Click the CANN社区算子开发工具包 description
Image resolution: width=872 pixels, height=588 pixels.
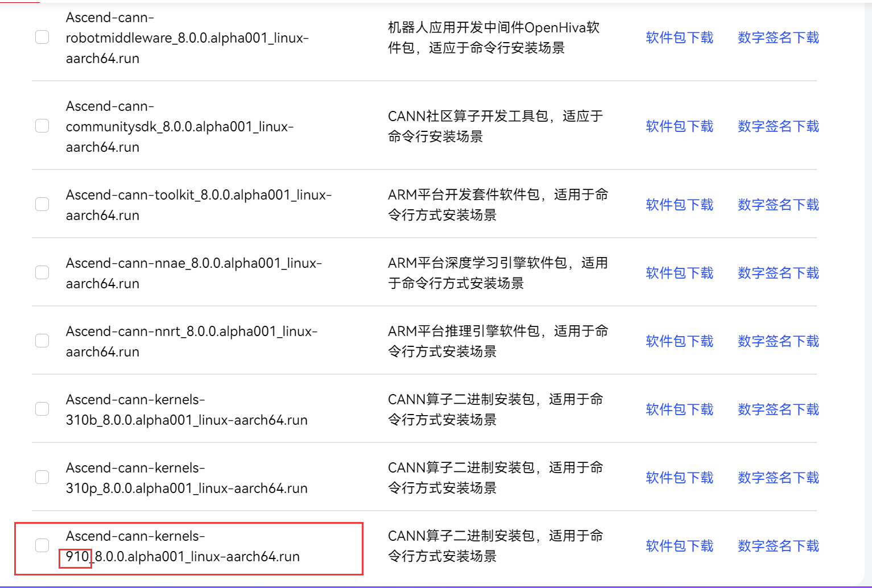click(495, 126)
